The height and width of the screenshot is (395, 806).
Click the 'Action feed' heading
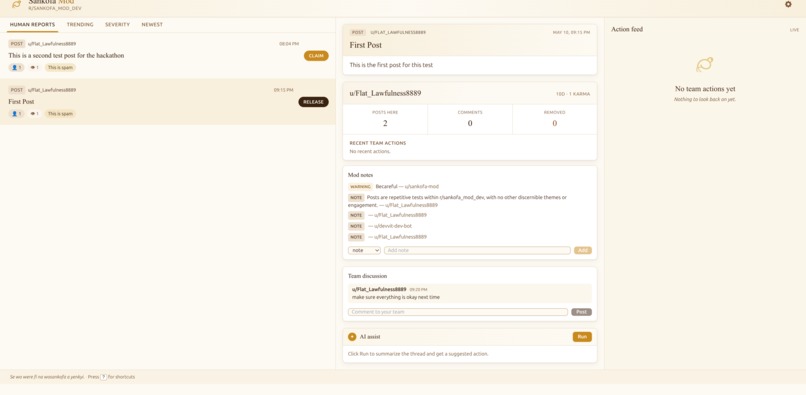point(627,29)
